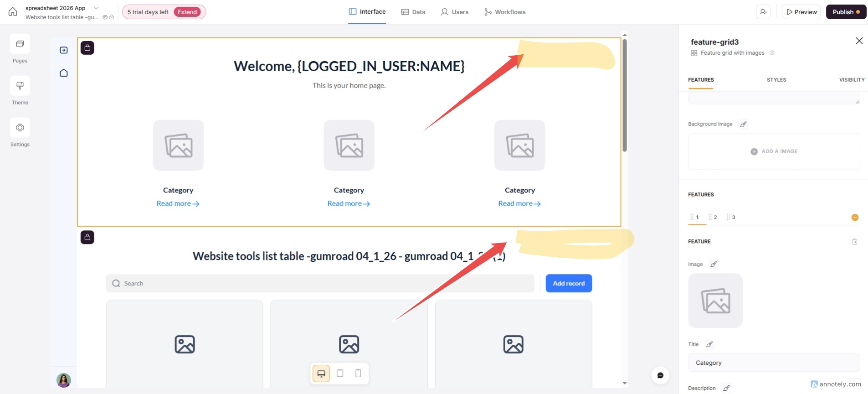868x394 pixels.
Task: Click the add user icon
Action: [763, 12]
